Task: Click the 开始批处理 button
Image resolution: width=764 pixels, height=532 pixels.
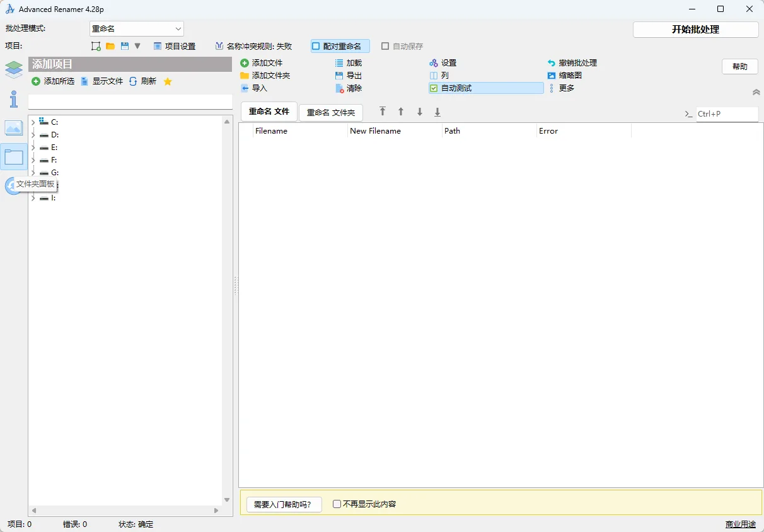Action: tap(695, 30)
